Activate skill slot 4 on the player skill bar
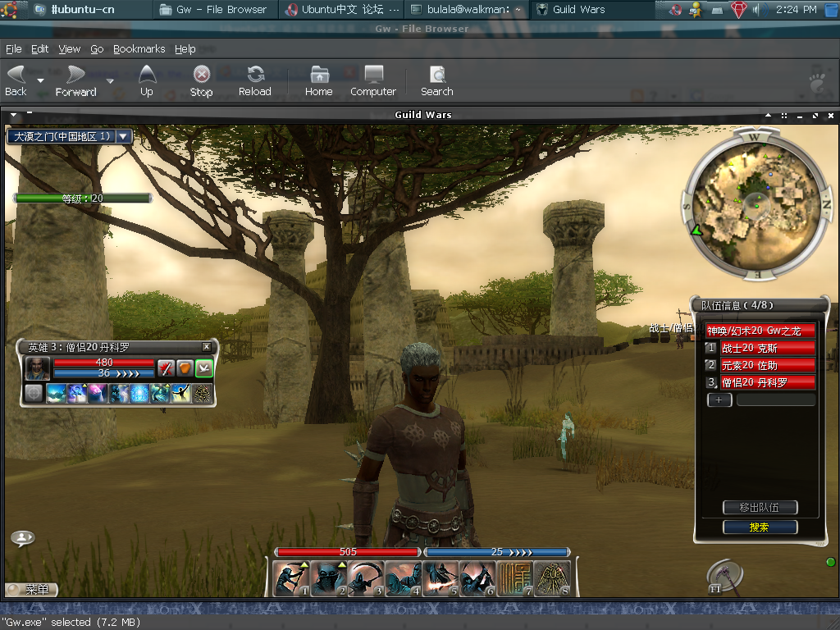The width and height of the screenshot is (840, 630). [x=403, y=578]
